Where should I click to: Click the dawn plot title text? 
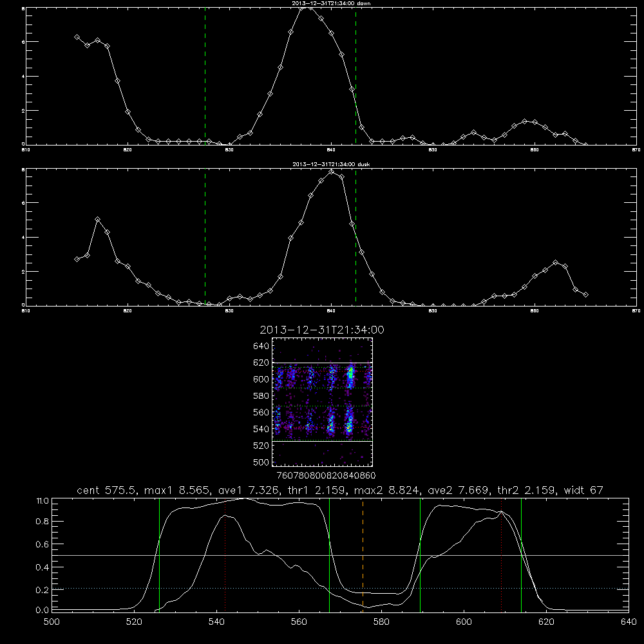click(x=331, y=3)
